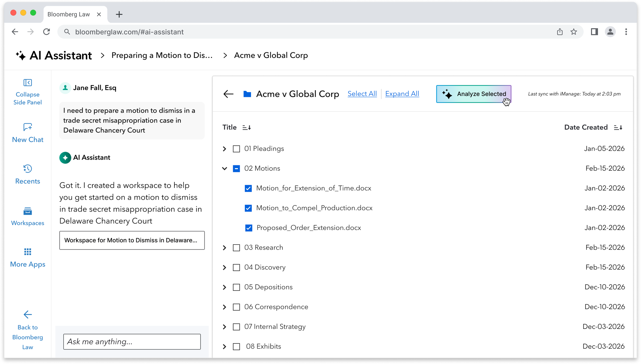Click the Select All link
641x364 pixels.
click(362, 94)
